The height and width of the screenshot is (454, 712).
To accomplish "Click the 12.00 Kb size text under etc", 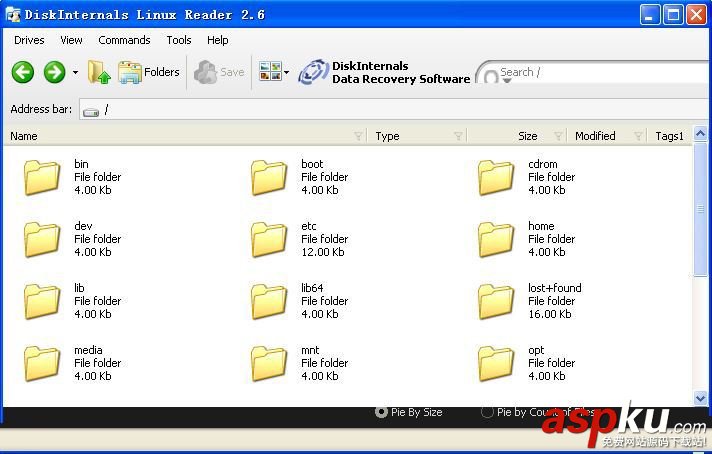I will (323, 252).
